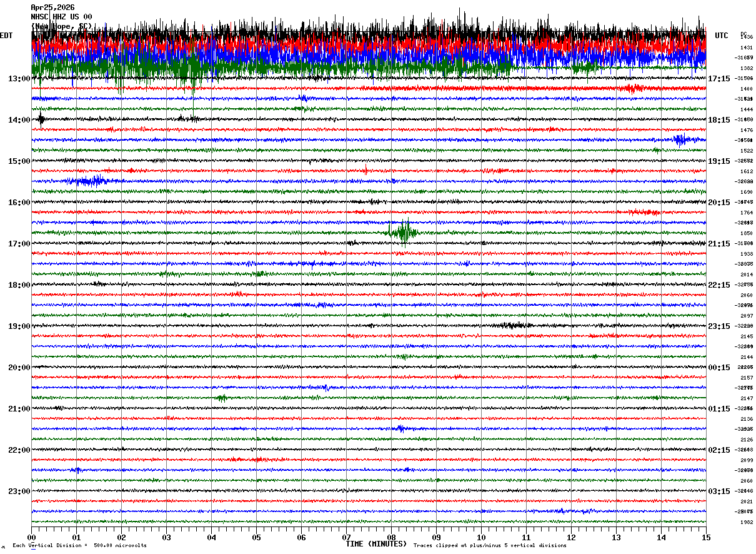
Task: Click the "13" minute tick label
Action: [616, 538]
